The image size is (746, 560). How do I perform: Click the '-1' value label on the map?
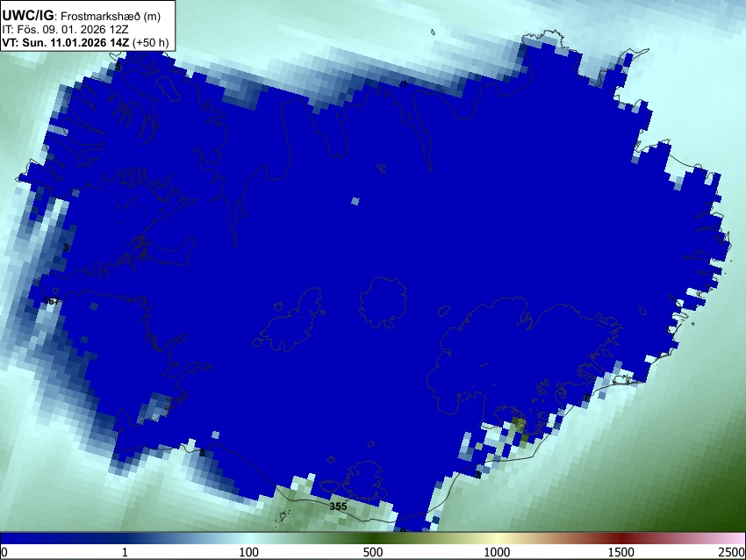pos(404,84)
